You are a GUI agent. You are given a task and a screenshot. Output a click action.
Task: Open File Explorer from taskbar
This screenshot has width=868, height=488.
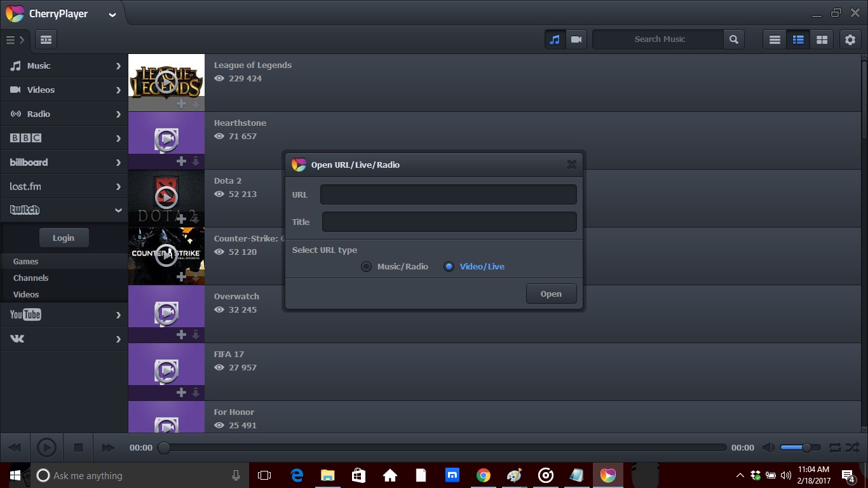[327, 475]
